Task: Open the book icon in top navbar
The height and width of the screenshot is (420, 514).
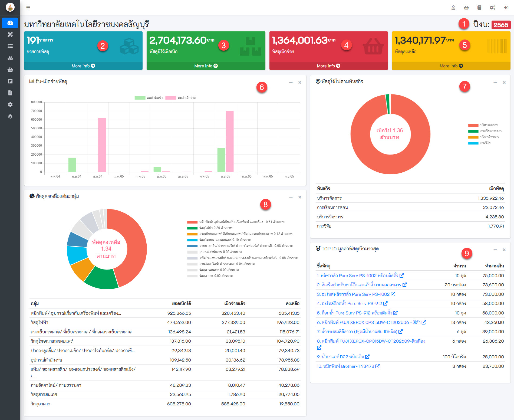Action: (x=479, y=8)
